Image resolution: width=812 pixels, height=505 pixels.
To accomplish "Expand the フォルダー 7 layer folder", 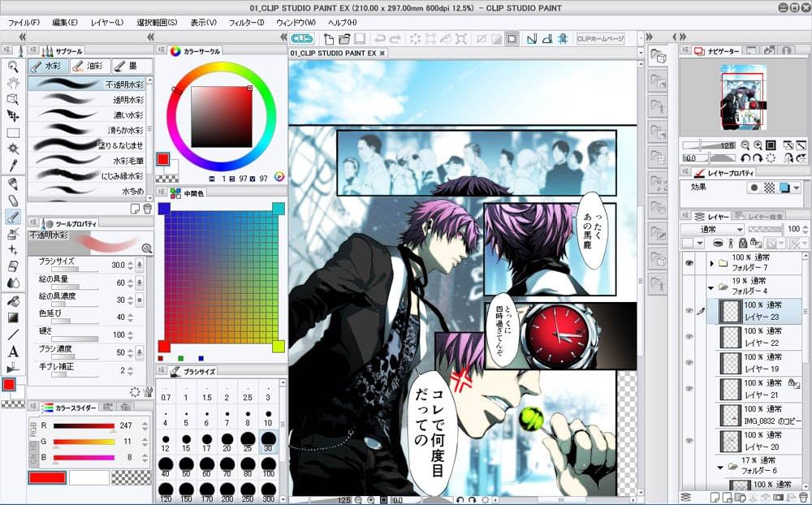I will [x=711, y=263].
